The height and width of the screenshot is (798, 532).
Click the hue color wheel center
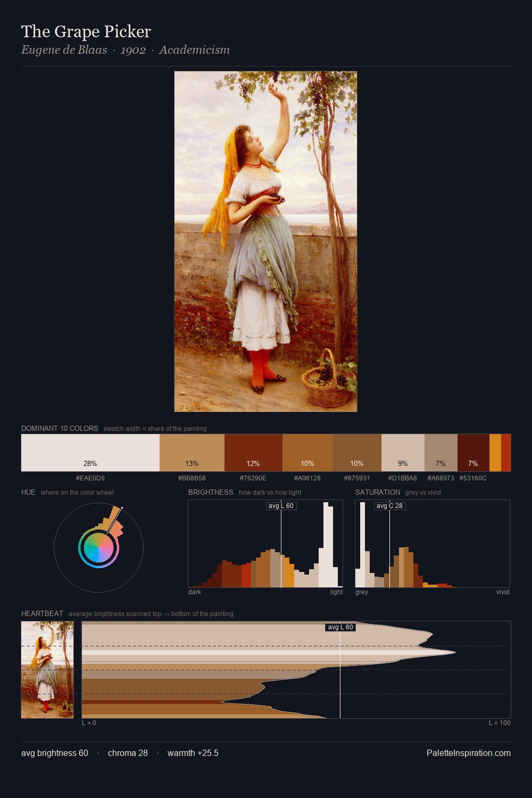[98, 547]
